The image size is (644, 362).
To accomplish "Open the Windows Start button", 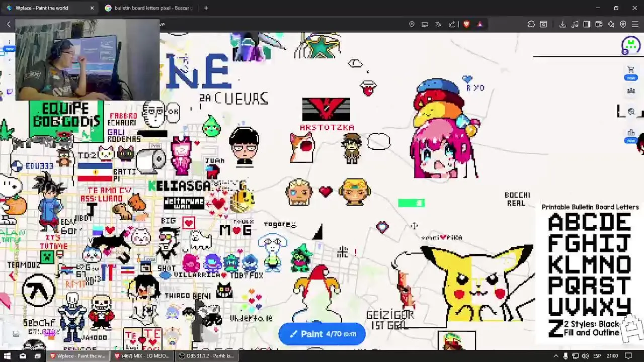I will 7,356.
